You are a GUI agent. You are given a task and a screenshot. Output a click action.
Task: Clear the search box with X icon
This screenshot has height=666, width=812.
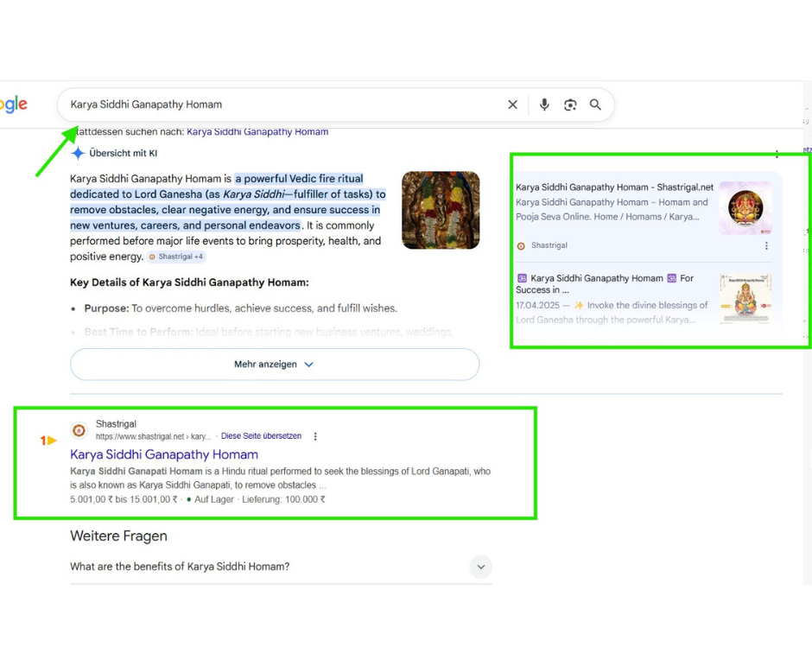(x=512, y=105)
